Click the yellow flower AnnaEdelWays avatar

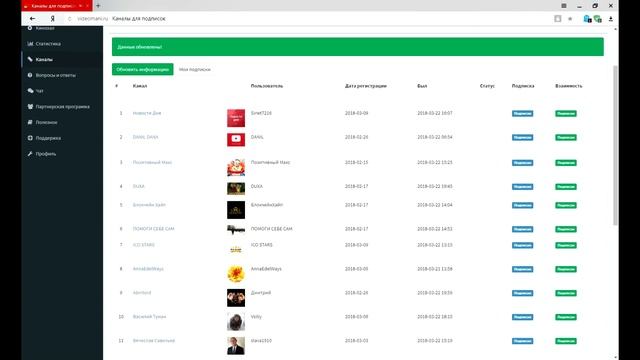click(236, 274)
